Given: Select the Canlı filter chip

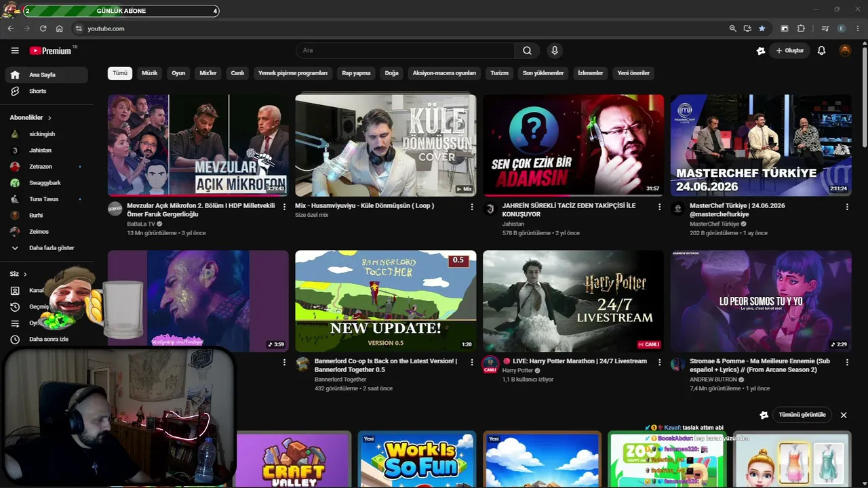Looking at the screenshot, I should 237,73.
